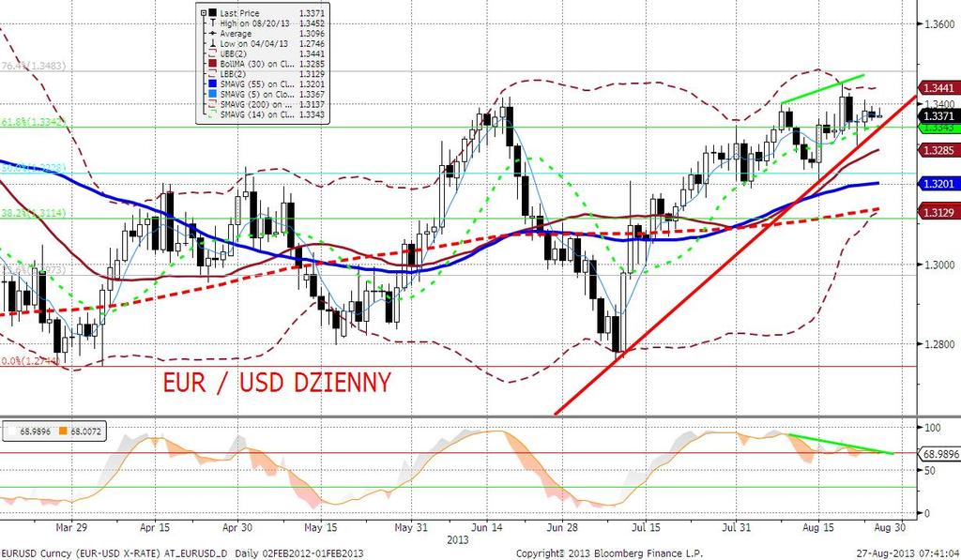Click the 1.3600 price axis label
The image size is (961, 560).
pos(939,23)
